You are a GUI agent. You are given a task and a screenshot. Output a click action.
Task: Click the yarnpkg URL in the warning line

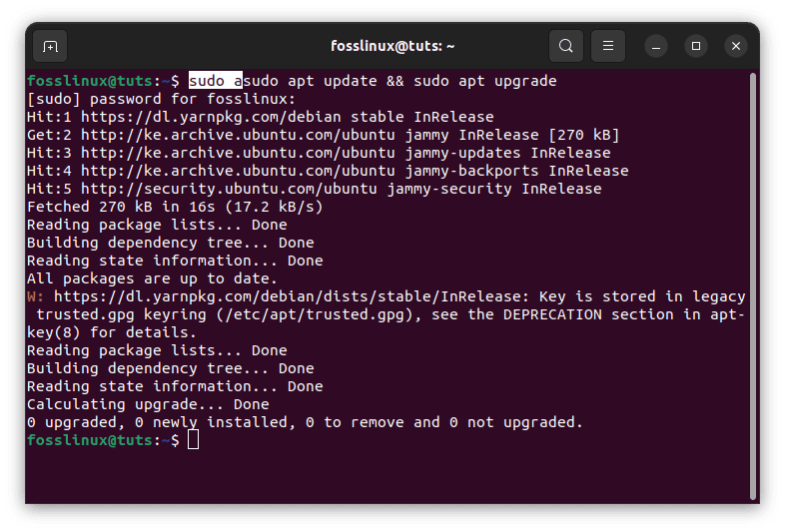pyautogui.click(x=292, y=296)
